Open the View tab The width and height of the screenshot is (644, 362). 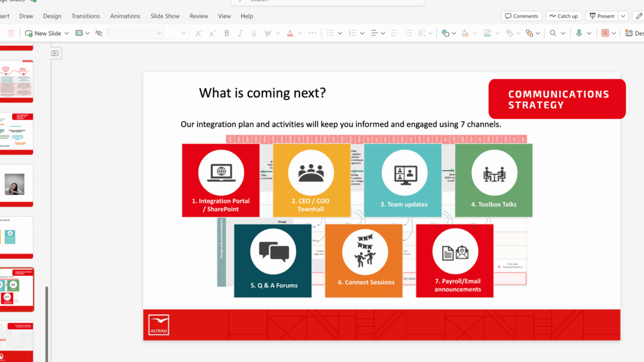point(224,16)
